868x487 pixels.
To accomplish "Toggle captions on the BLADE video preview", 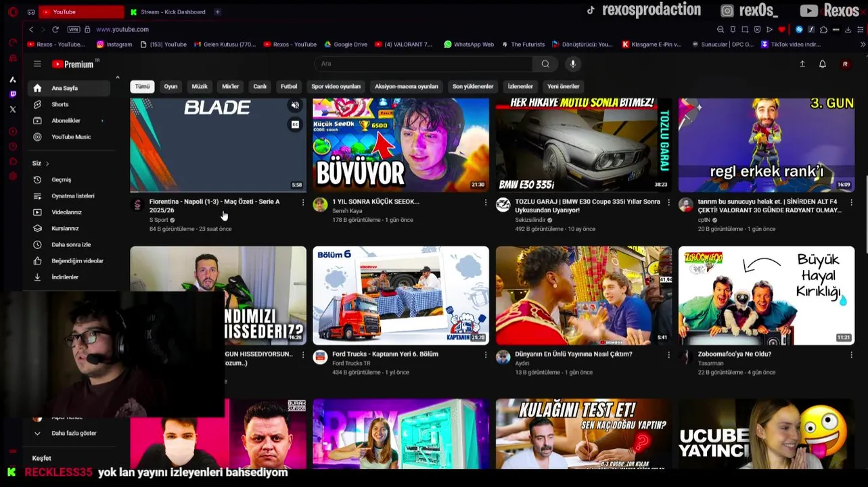I will 295,124.
